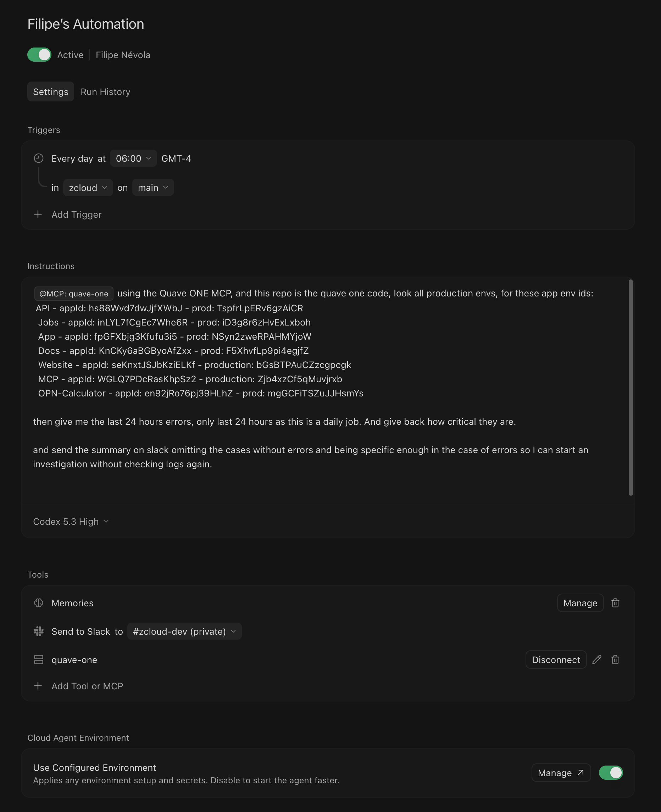Click the Slack logo icon

(x=38, y=631)
